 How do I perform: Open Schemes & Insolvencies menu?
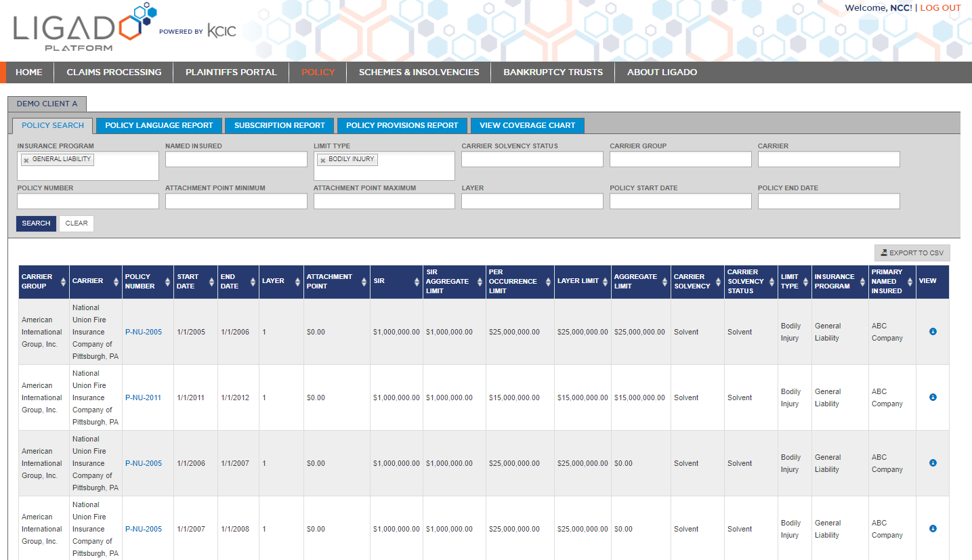pyautogui.click(x=419, y=72)
